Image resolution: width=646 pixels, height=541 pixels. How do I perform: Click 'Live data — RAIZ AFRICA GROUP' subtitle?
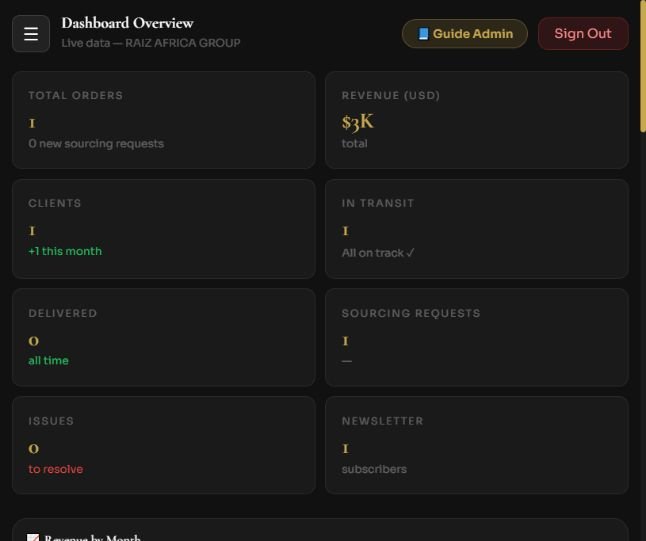coord(151,43)
